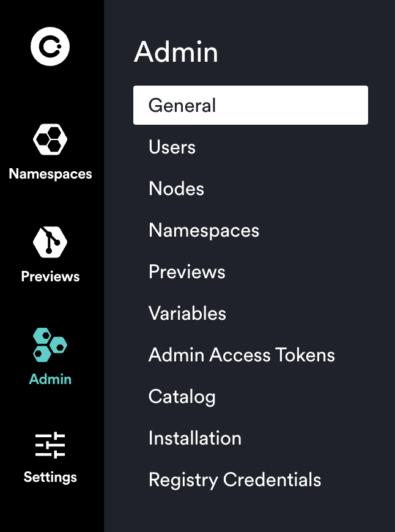Open the Users admin section
This screenshot has width=395, height=532.
click(171, 147)
